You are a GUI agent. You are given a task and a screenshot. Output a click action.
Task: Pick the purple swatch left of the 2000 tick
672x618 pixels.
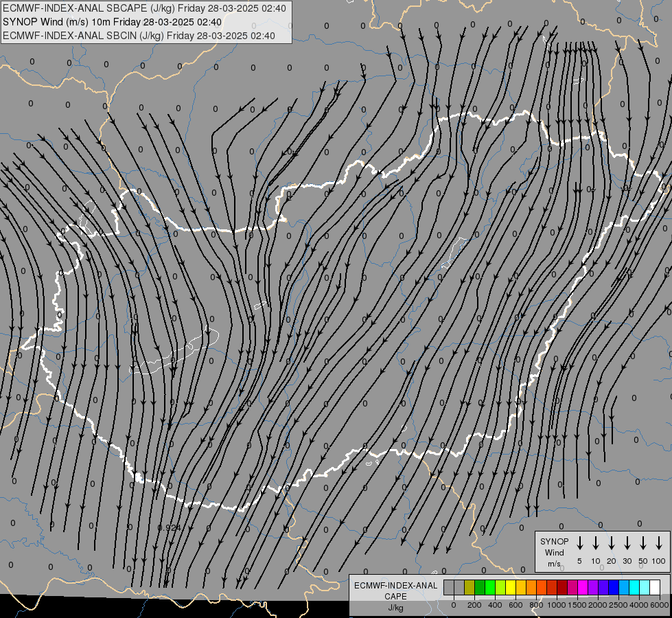594,587
